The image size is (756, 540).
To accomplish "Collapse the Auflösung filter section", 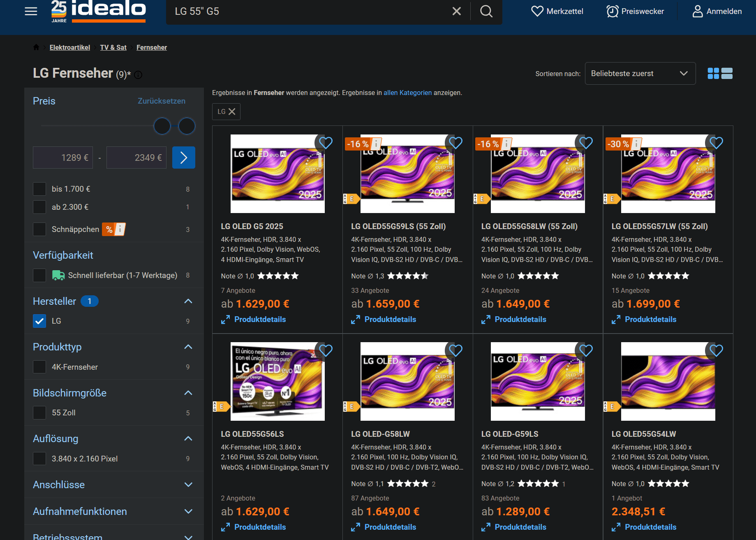I will point(188,439).
